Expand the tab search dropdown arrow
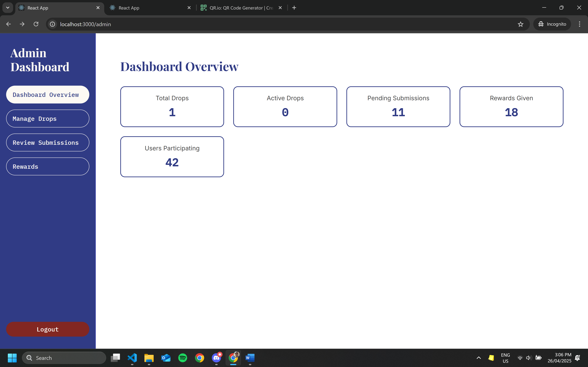The height and width of the screenshot is (367, 588). coord(8,8)
